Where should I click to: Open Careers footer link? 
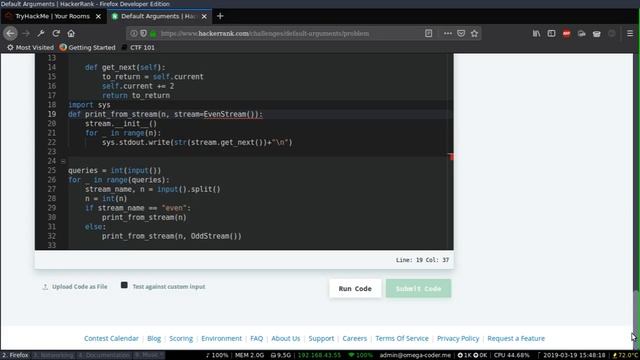click(355, 338)
